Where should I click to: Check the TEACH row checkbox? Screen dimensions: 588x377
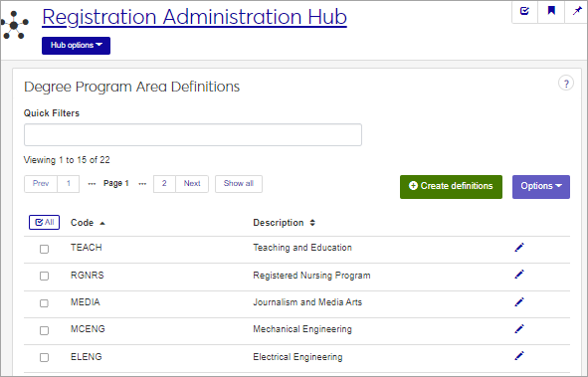(x=44, y=249)
